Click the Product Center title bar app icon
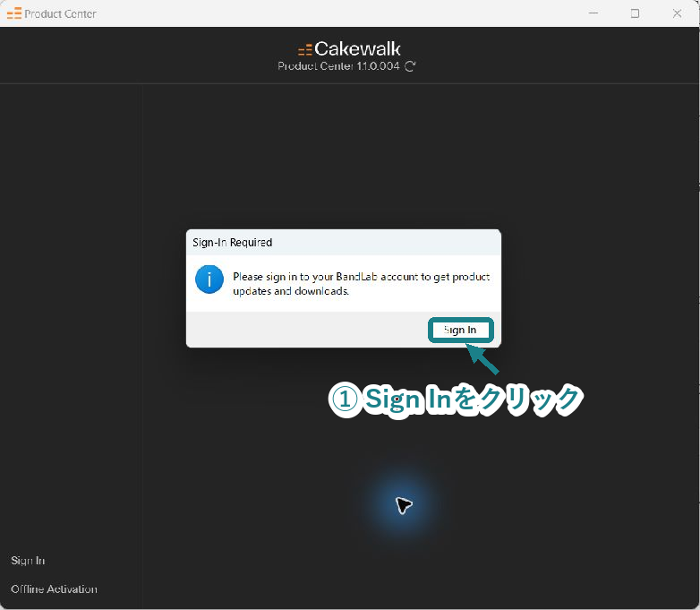The image size is (700, 610). point(13,13)
